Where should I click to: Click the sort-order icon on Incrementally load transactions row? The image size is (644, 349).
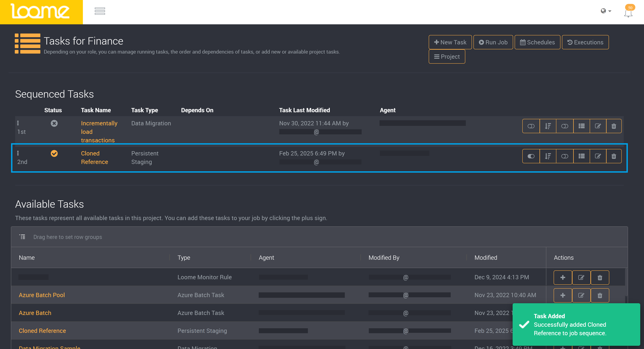tap(548, 126)
